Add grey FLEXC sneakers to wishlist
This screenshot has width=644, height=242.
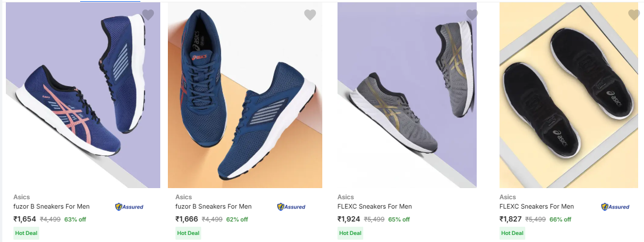tap(471, 15)
